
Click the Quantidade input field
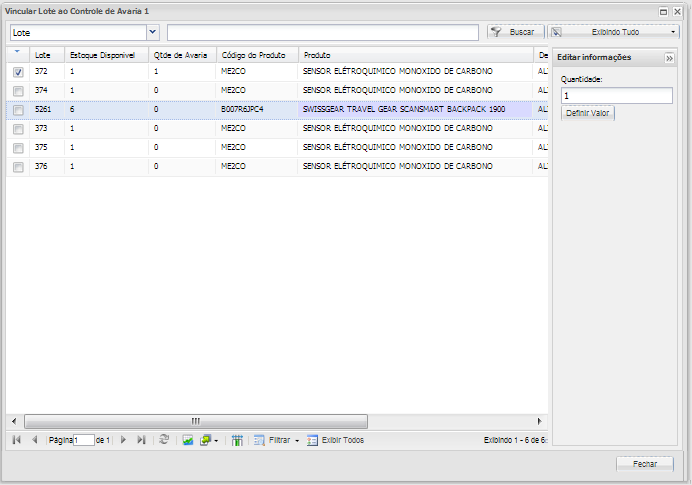(x=617, y=95)
